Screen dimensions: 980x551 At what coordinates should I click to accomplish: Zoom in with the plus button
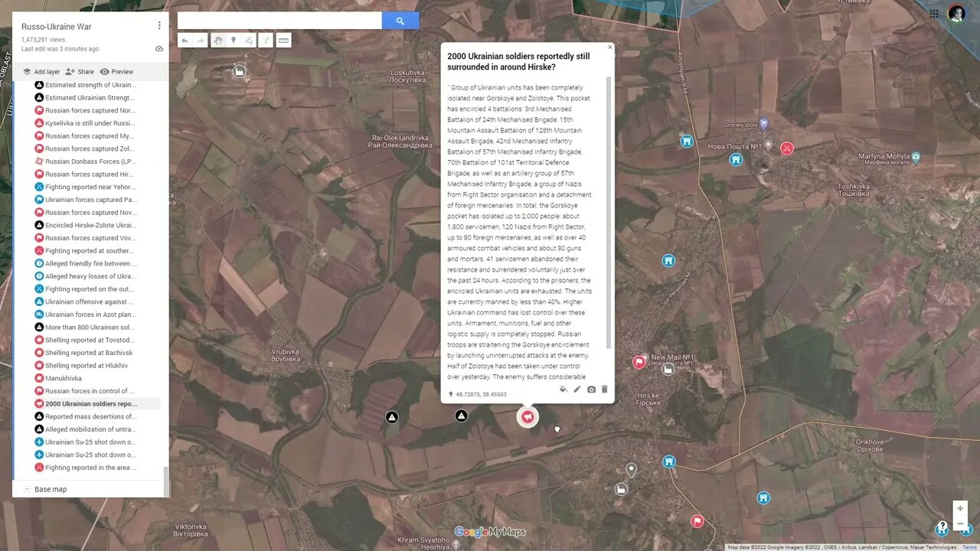point(960,508)
